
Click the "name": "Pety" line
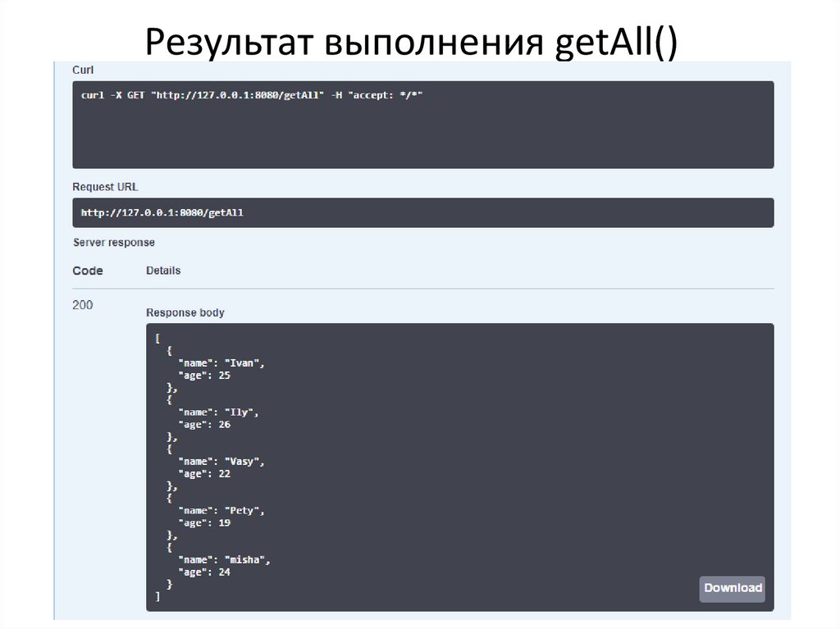pyautogui.click(x=221, y=511)
